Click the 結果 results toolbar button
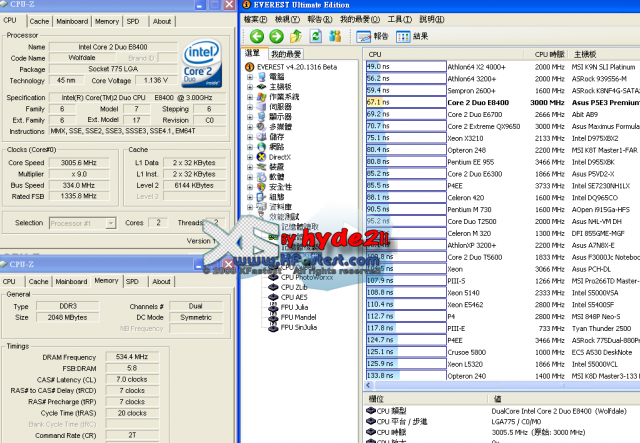The height and width of the screenshot is (443, 640). pyautogui.click(x=412, y=37)
